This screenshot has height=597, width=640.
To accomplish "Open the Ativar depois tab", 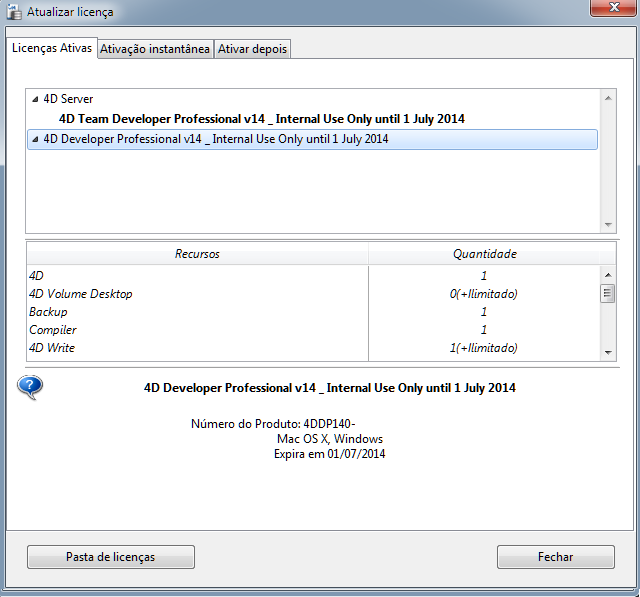I will click(x=252, y=49).
